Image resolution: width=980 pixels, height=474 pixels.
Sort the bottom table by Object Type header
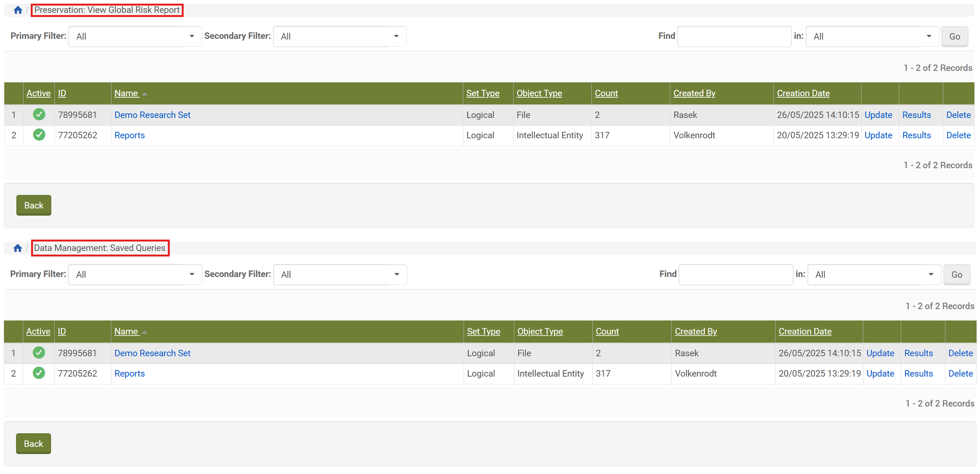pyautogui.click(x=540, y=331)
